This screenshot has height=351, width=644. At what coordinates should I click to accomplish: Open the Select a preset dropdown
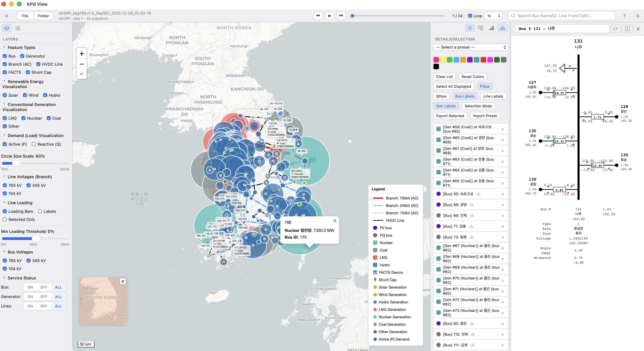470,47
